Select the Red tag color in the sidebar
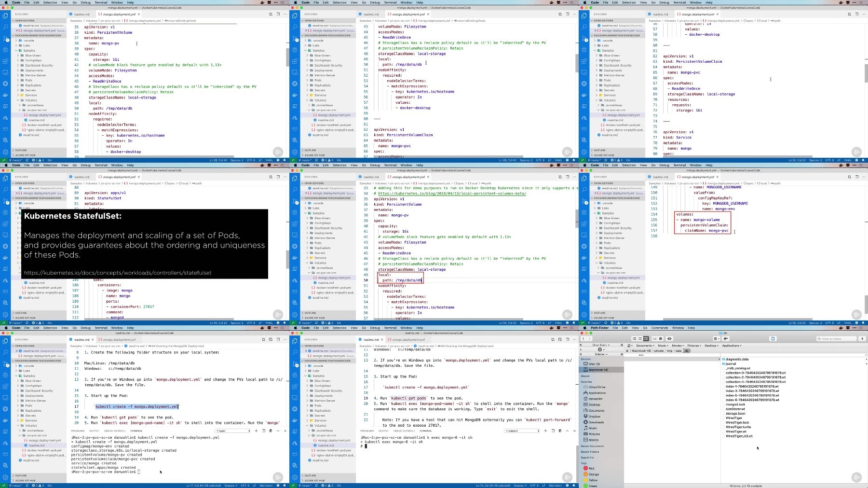The image size is (868, 488). coord(589,468)
